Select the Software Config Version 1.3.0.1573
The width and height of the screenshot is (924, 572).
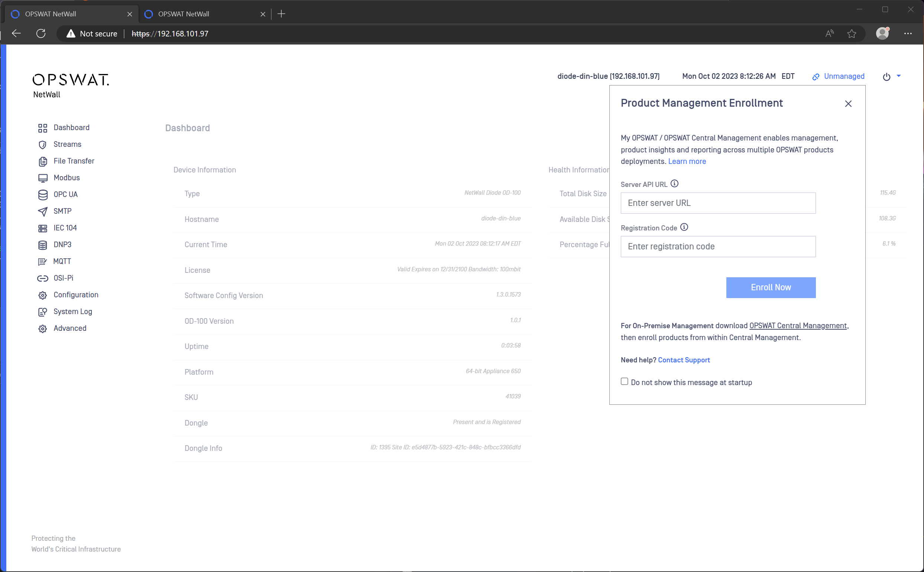click(508, 294)
